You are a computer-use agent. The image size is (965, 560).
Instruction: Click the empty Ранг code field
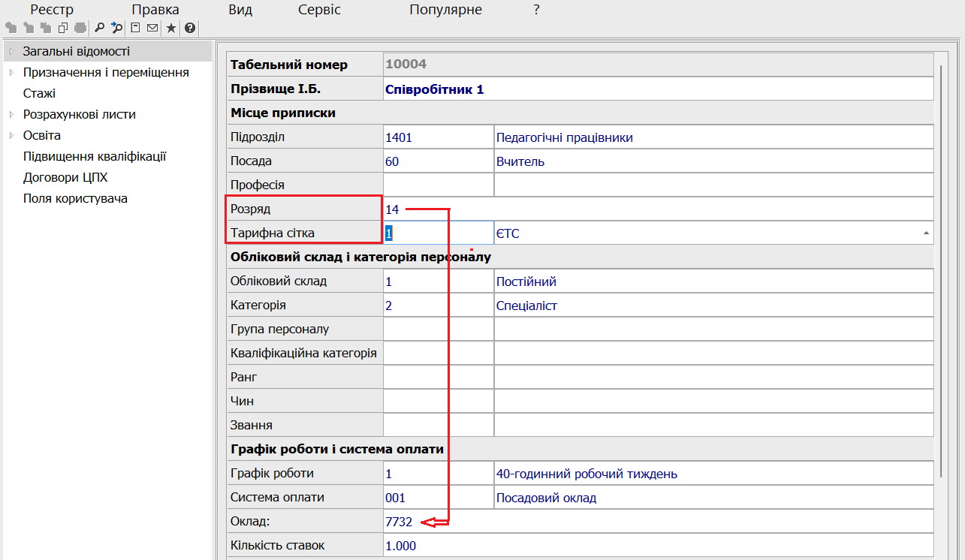point(439,378)
